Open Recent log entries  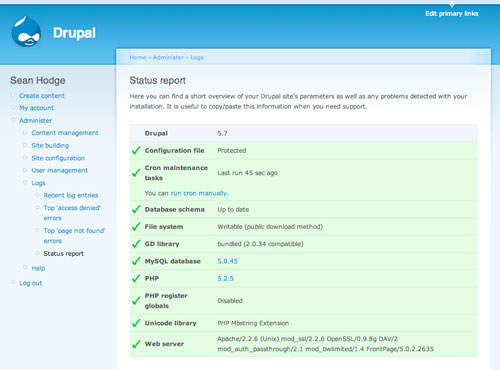[71, 195]
